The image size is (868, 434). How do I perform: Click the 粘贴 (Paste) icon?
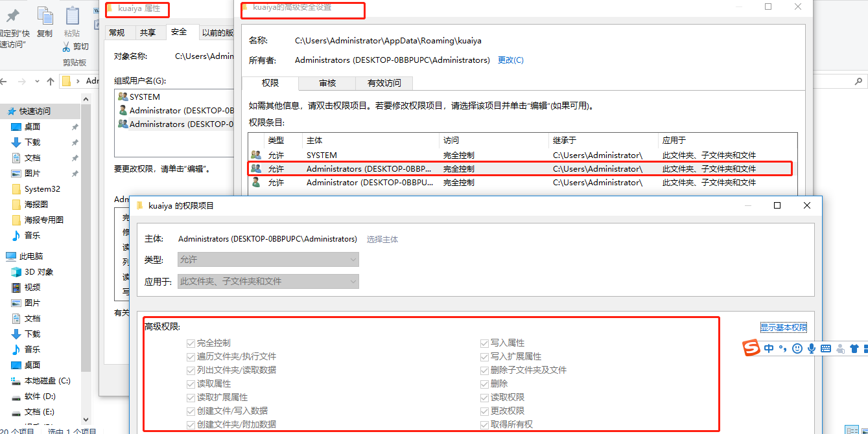(x=72, y=16)
